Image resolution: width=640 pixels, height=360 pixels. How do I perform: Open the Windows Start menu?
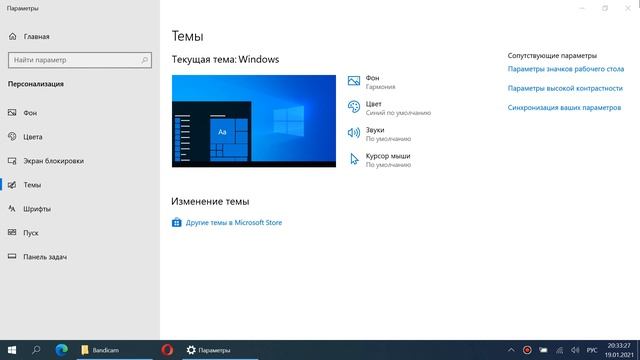click(x=12, y=350)
